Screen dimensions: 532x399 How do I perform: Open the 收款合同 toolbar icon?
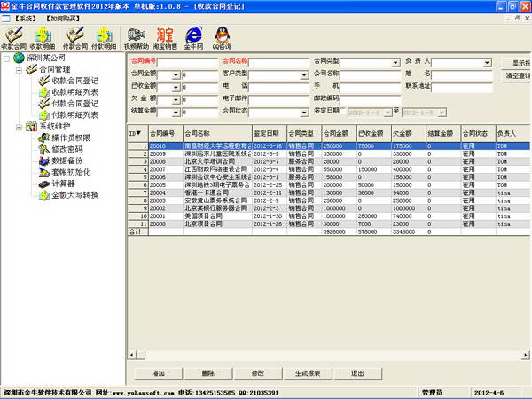coord(14,38)
